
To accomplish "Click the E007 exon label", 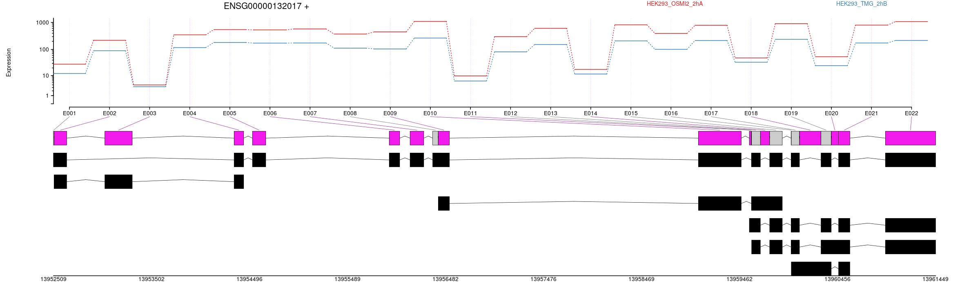I will point(310,113).
